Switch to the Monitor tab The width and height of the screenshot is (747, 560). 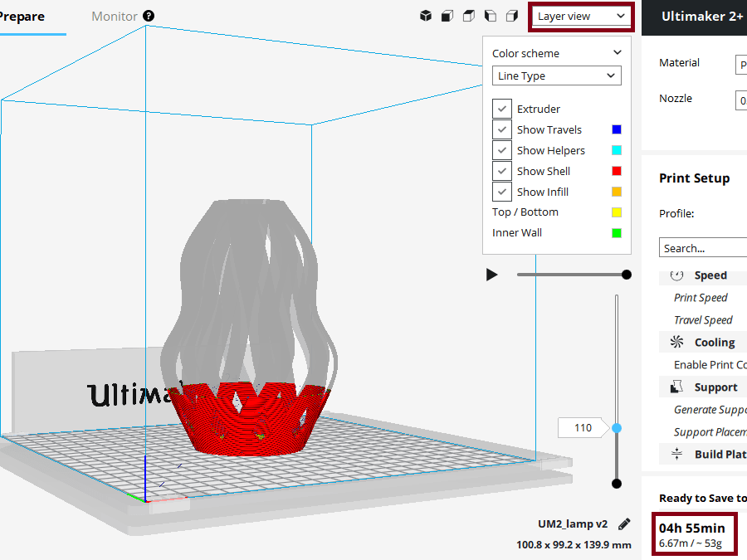pos(115,17)
